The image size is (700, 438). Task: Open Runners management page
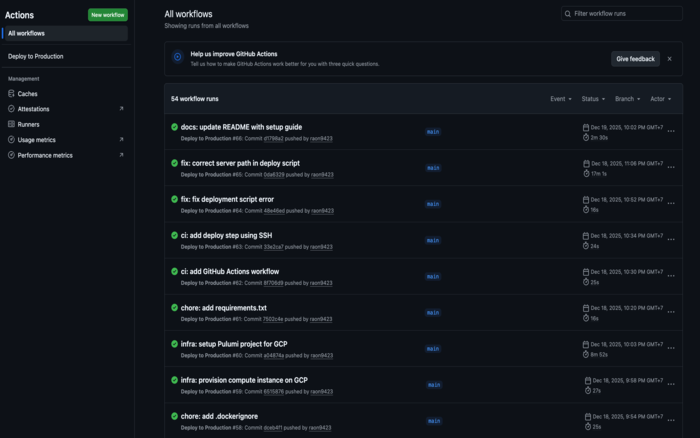pyautogui.click(x=29, y=125)
